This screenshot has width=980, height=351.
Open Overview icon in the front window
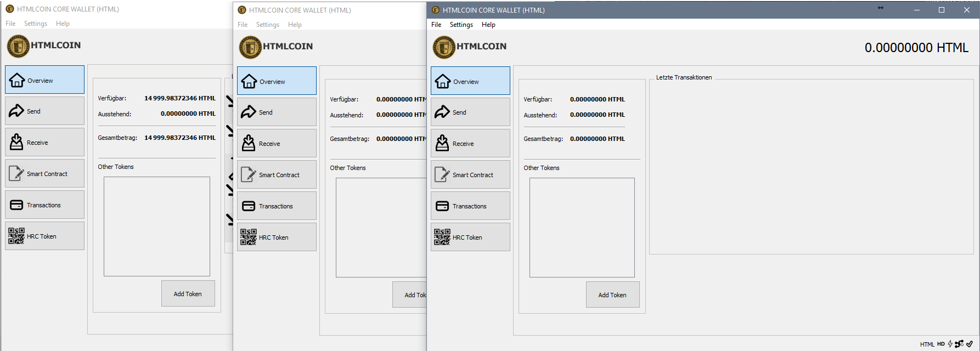pyautogui.click(x=442, y=81)
